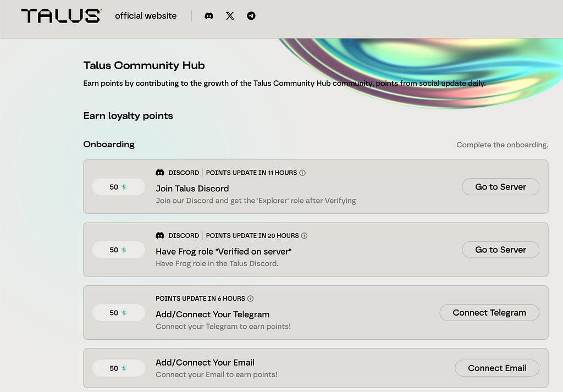Click the Connect Telegram button

tap(489, 313)
